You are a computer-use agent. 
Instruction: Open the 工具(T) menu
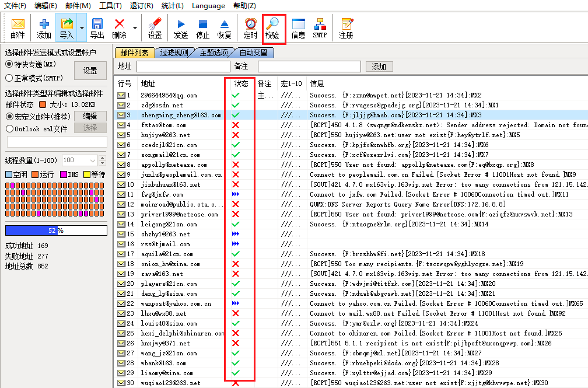click(110, 6)
